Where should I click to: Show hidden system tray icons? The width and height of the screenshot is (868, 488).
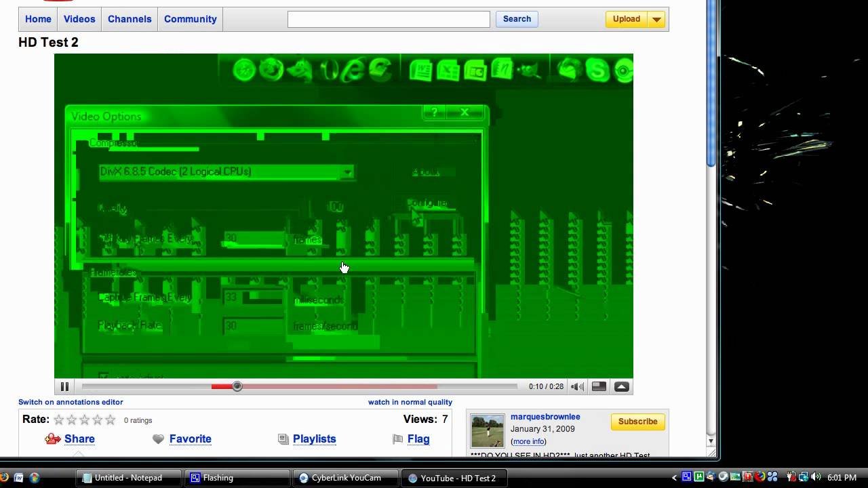(674, 478)
